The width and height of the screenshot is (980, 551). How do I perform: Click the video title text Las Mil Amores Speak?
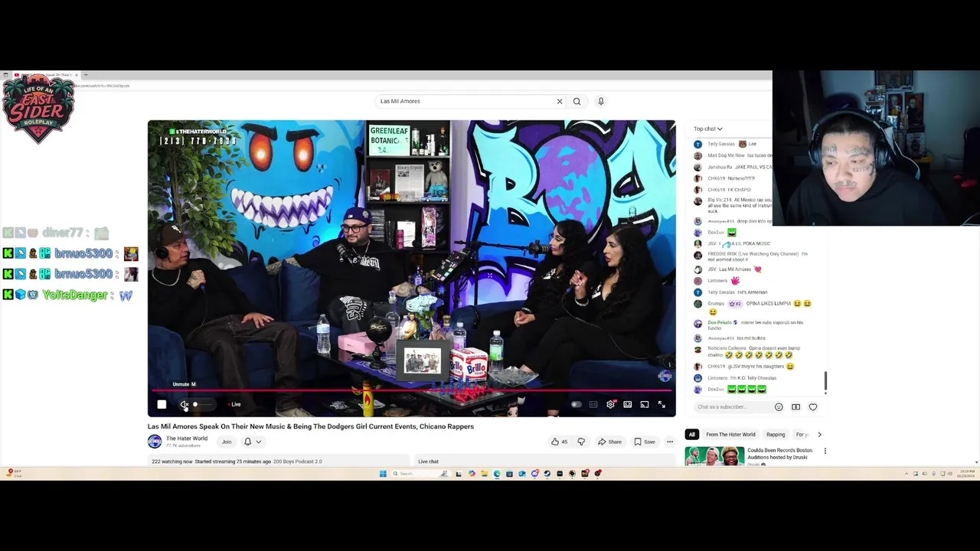(x=311, y=426)
